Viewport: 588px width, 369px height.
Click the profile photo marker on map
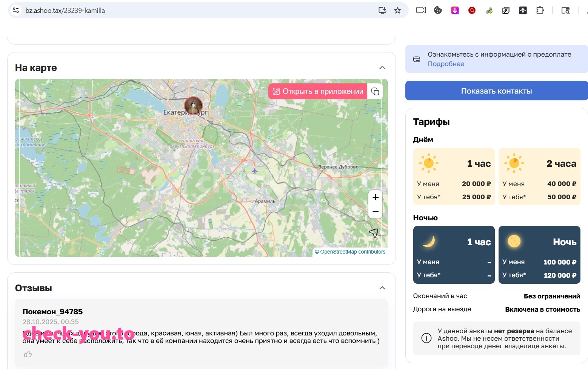click(193, 106)
